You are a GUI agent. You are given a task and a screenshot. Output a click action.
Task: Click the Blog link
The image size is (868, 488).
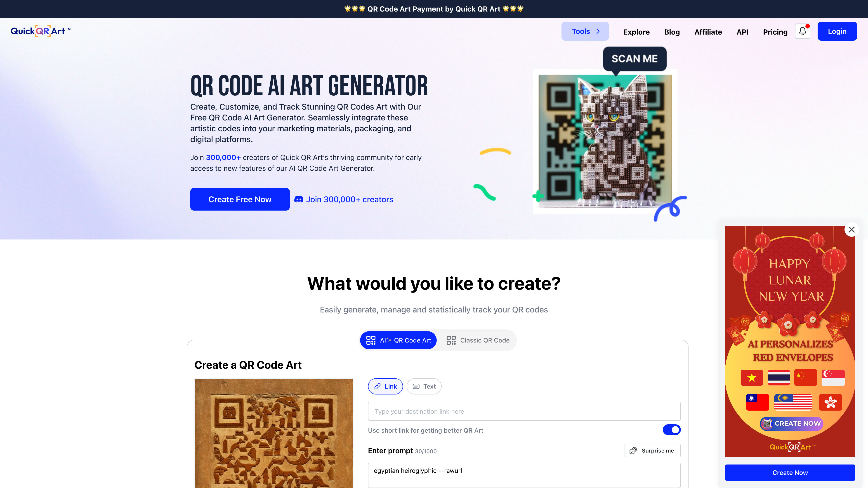(672, 31)
